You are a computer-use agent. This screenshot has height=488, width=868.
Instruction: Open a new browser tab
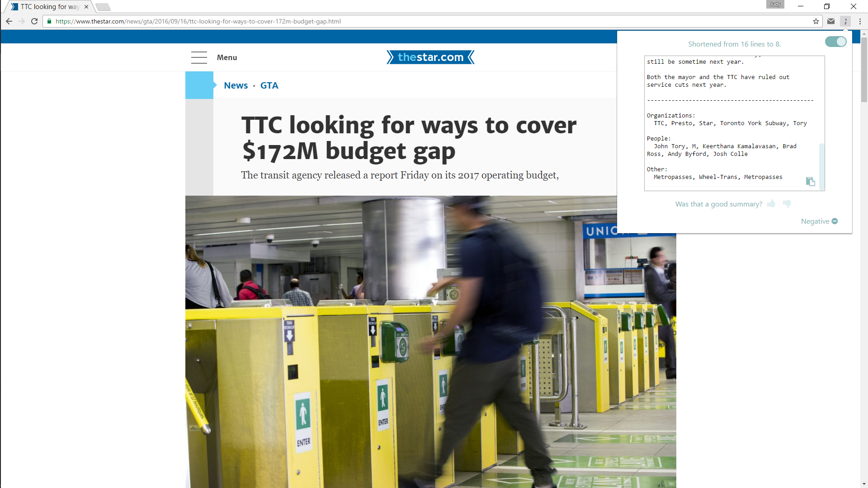(x=103, y=7)
